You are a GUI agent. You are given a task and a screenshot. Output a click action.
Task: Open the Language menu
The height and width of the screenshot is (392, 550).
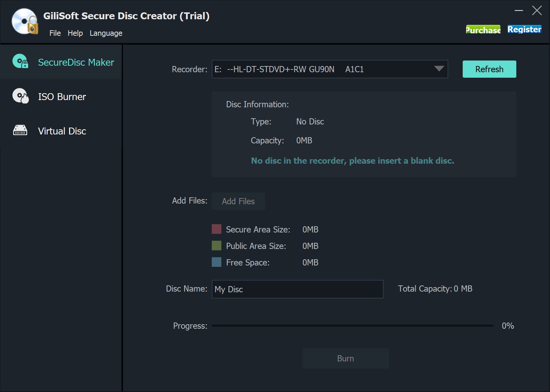point(106,33)
